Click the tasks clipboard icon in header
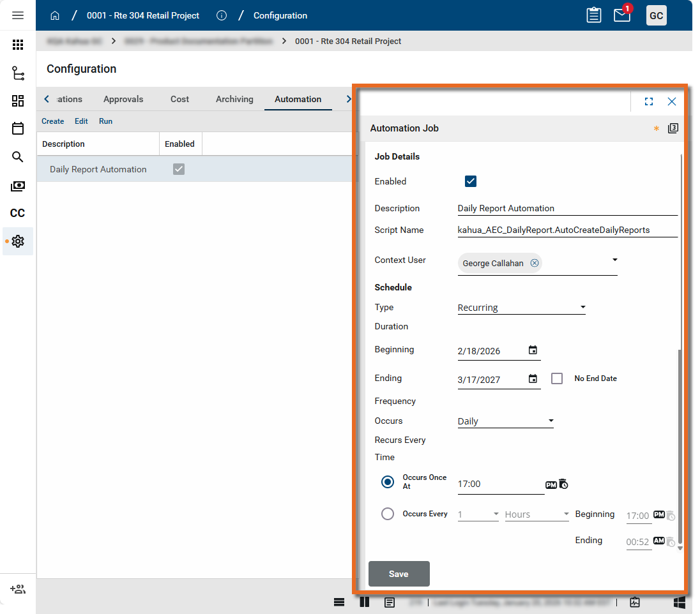 coord(594,15)
